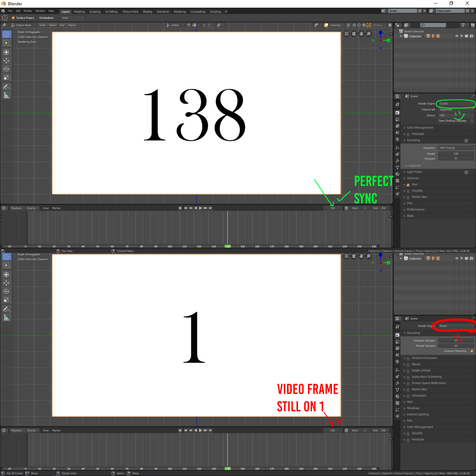The height and width of the screenshot is (476, 476).
Task: Click the plus button to add a workspace
Action: click(226, 11)
